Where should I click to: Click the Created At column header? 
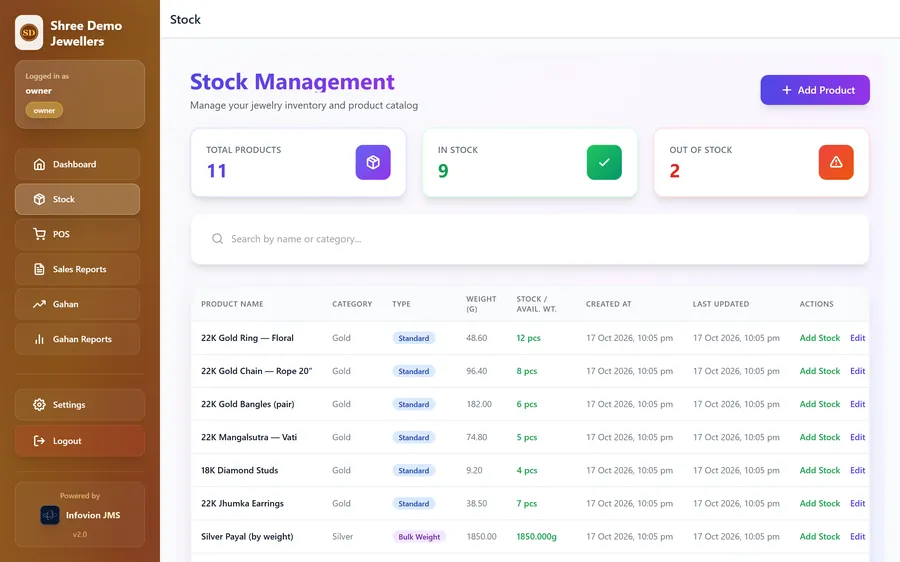point(608,304)
